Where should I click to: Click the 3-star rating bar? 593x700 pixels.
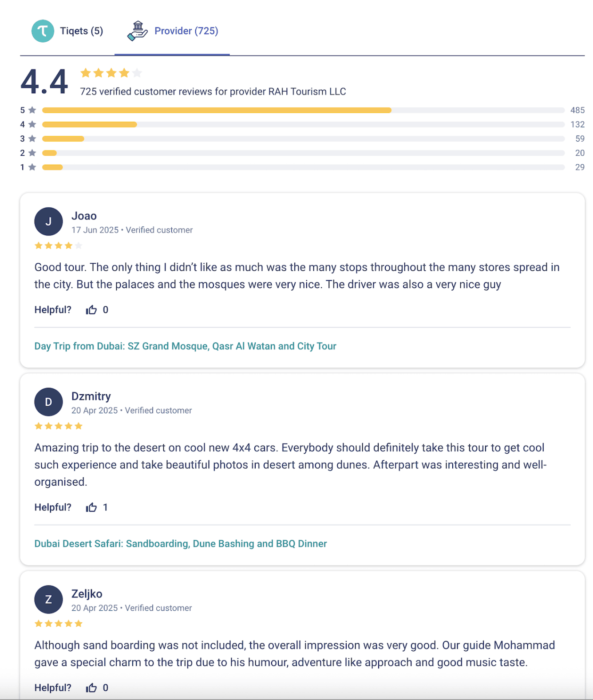tap(303, 138)
